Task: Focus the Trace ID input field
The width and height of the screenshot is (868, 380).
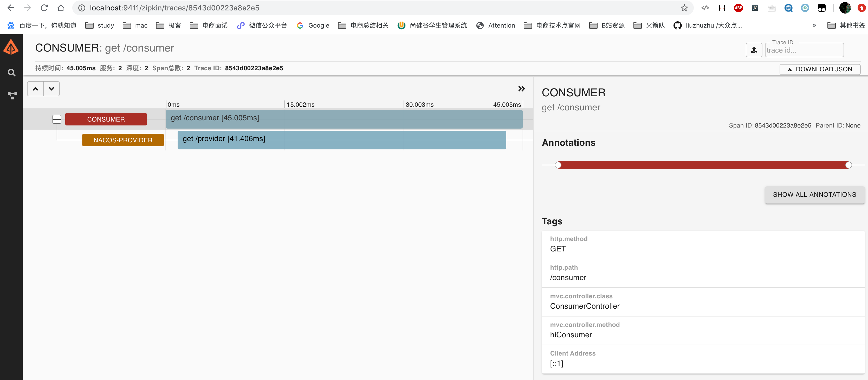Action: pyautogui.click(x=804, y=50)
